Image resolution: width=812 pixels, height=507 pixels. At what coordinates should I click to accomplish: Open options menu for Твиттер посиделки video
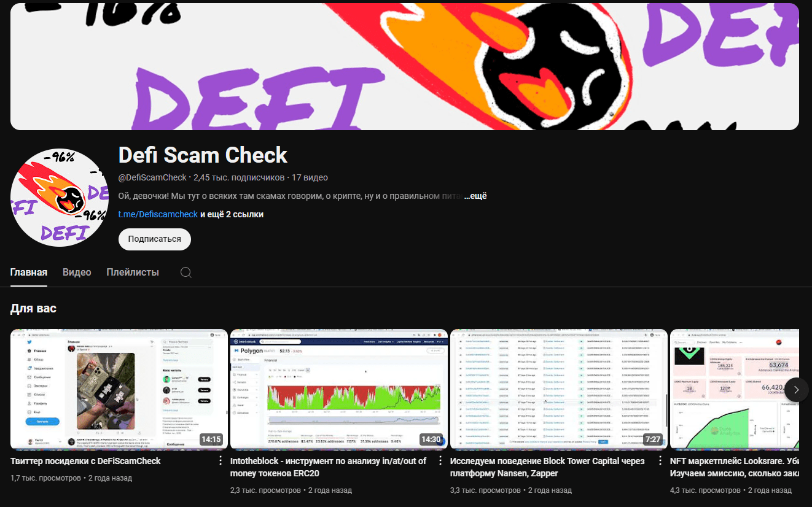(x=221, y=461)
